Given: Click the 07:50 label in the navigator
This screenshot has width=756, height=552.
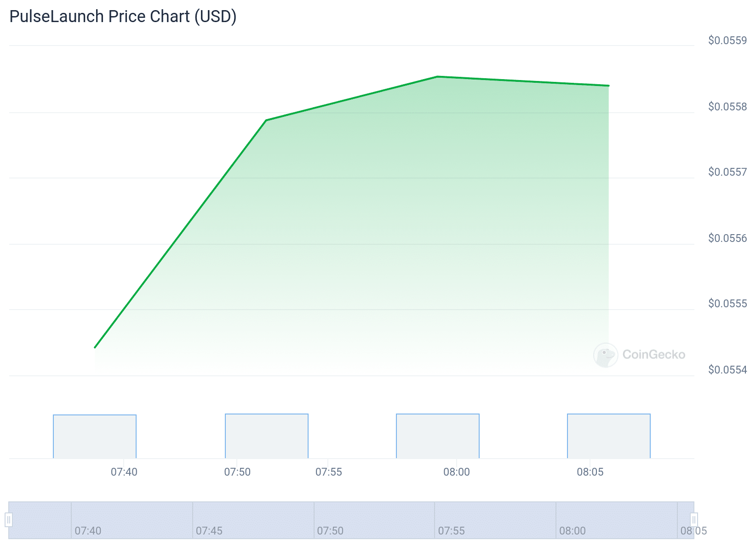Looking at the screenshot, I should coord(330,531).
